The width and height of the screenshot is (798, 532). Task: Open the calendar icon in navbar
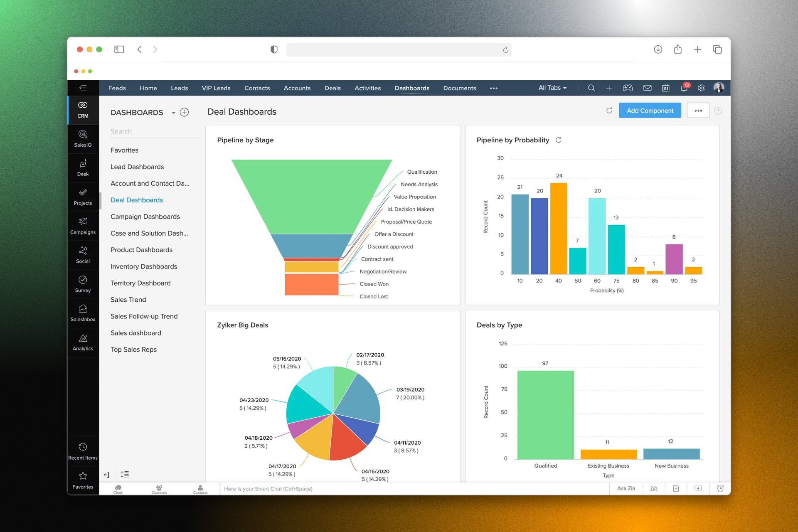[666, 88]
